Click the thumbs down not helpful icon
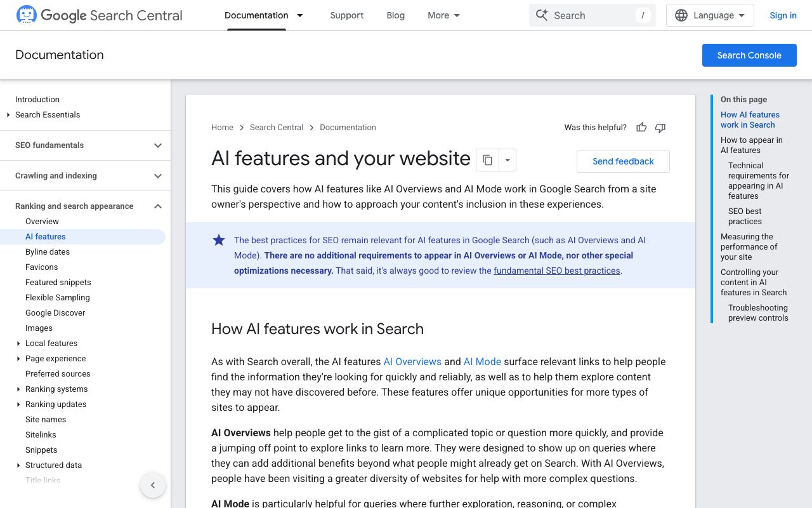Image resolution: width=812 pixels, height=508 pixels. 660,128
